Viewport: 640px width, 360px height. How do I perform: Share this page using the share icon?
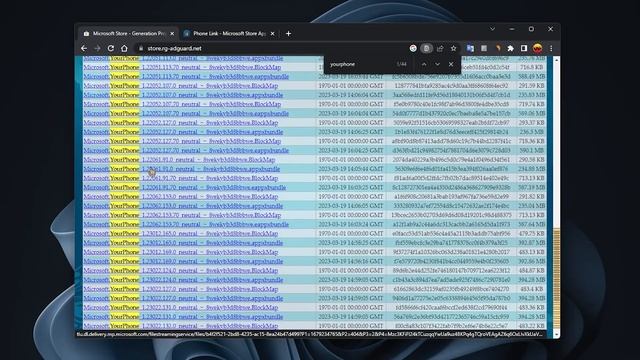coord(440,48)
